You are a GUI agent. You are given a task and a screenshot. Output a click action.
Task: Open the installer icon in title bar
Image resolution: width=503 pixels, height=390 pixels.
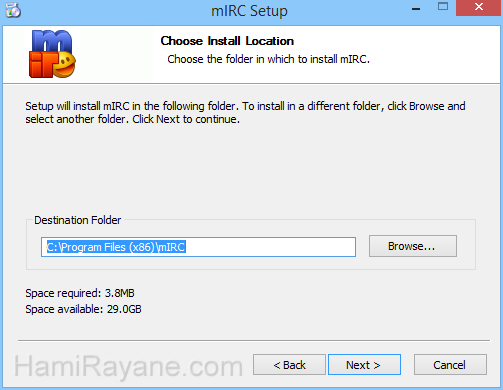tap(13, 10)
